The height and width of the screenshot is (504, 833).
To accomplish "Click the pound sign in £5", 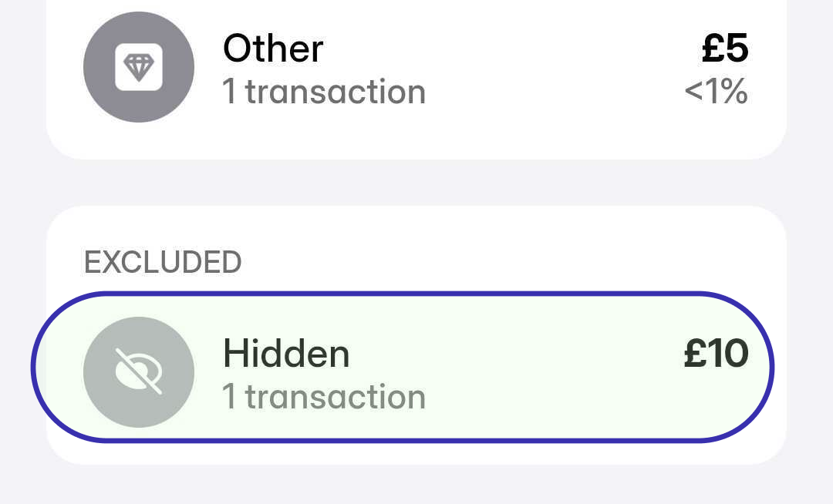I will (713, 48).
